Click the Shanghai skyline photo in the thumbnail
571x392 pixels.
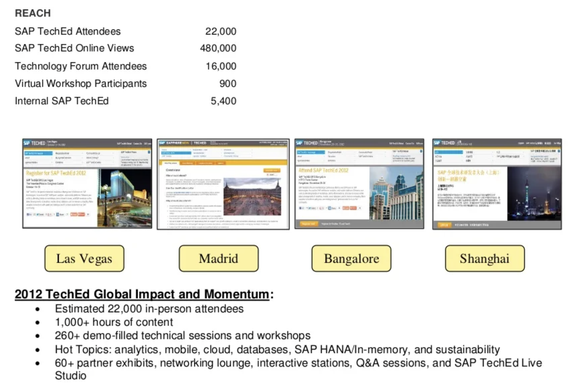[534, 194]
